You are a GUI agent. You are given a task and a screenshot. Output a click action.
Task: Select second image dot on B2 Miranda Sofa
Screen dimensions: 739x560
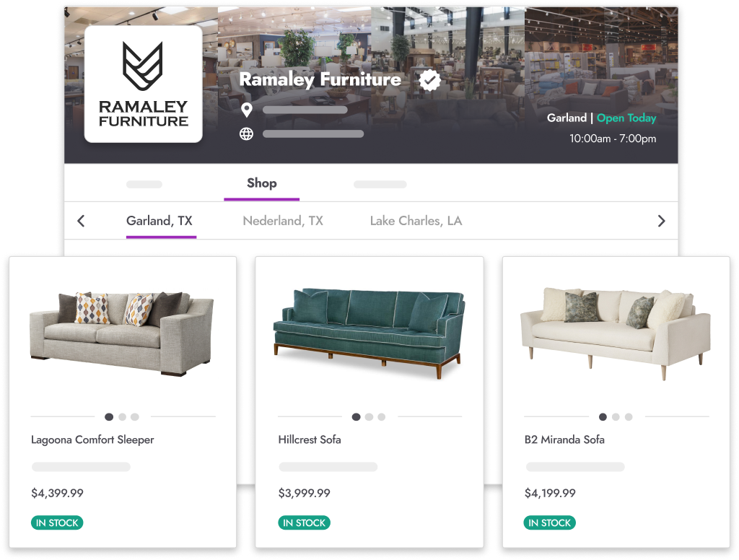coord(616,416)
